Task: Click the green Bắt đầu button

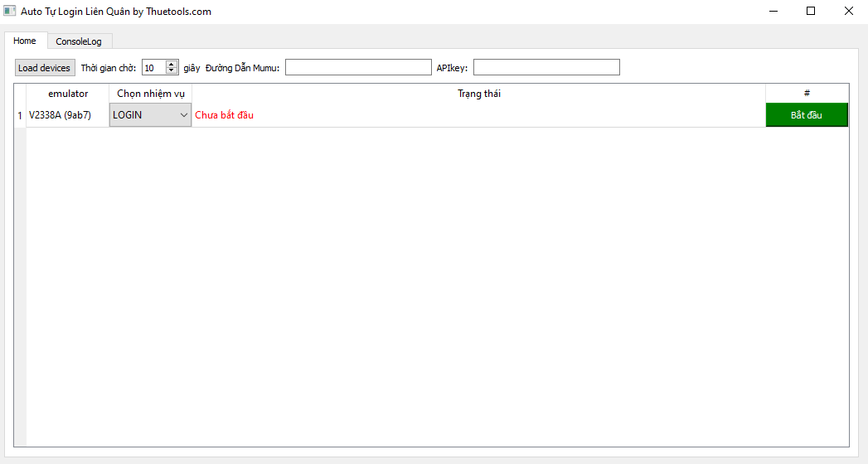Action: 806,115
